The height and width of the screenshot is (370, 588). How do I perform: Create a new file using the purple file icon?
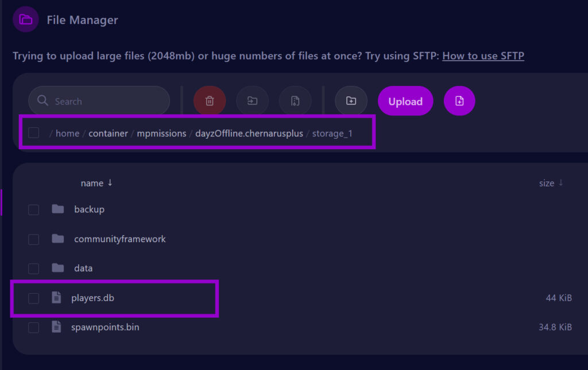pyautogui.click(x=459, y=100)
